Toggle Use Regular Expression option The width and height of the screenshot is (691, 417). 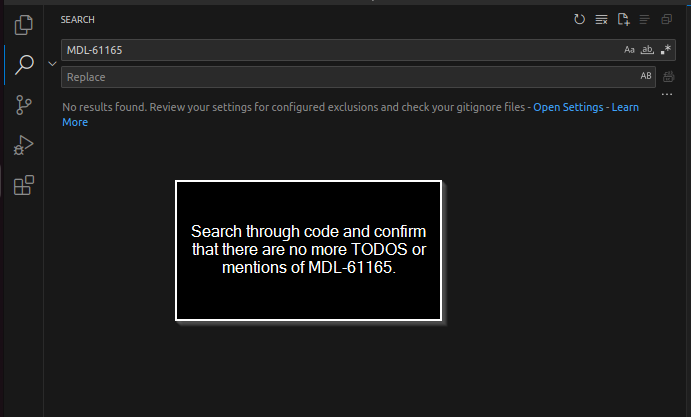[665, 50]
